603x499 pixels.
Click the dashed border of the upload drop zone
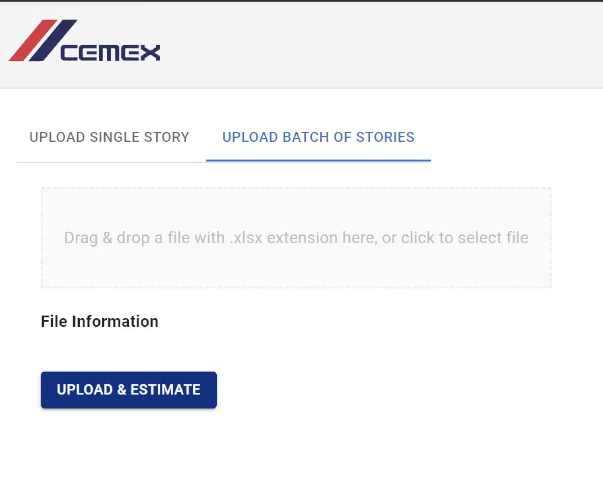click(x=296, y=188)
